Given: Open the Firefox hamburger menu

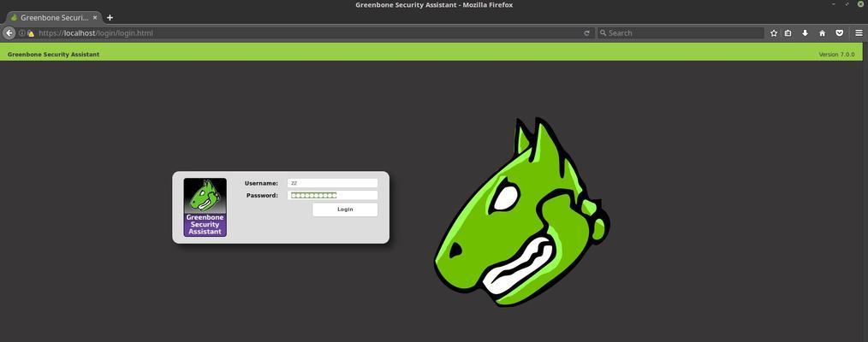Looking at the screenshot, I should click(x=859, y=33).
